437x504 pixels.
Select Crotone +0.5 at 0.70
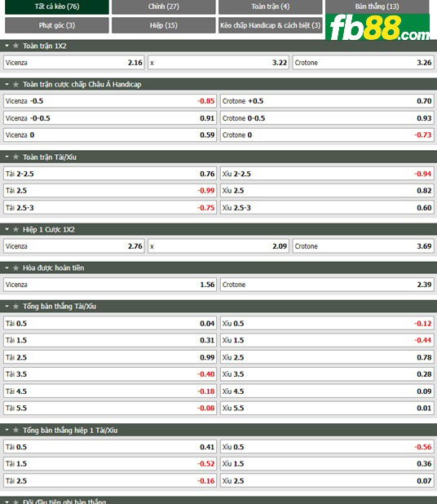point(327,101)
